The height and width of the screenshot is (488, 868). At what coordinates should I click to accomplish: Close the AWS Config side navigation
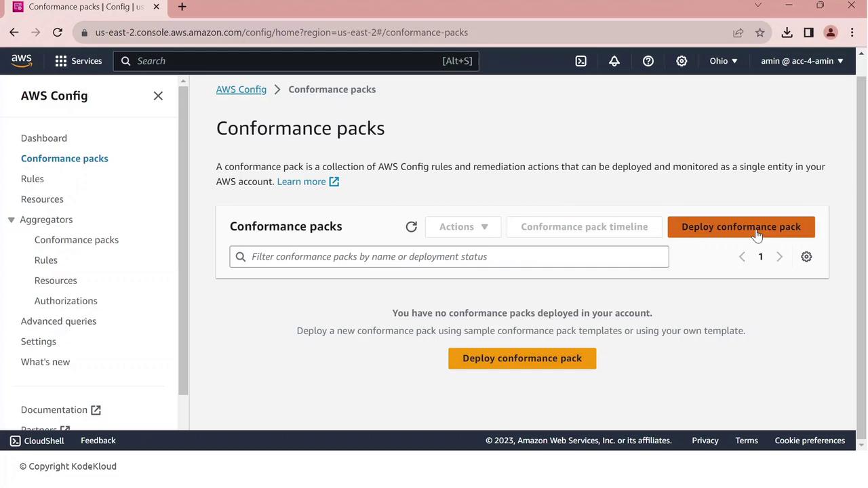point(158,96)
